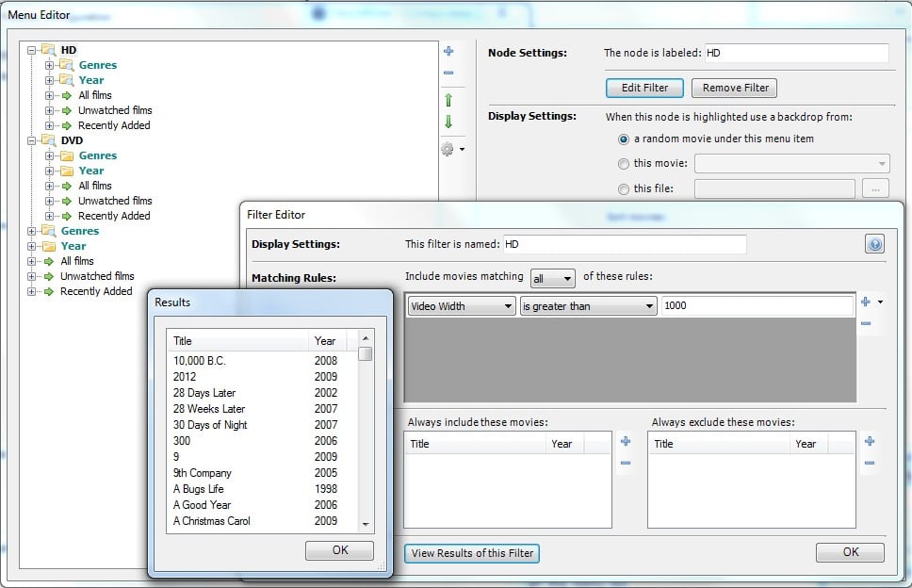The width and height of the screenshot is (912, 588).
Task: Open the 'all' matching rules dropdown
Action: pyautogui.click(x=553, y=279)
